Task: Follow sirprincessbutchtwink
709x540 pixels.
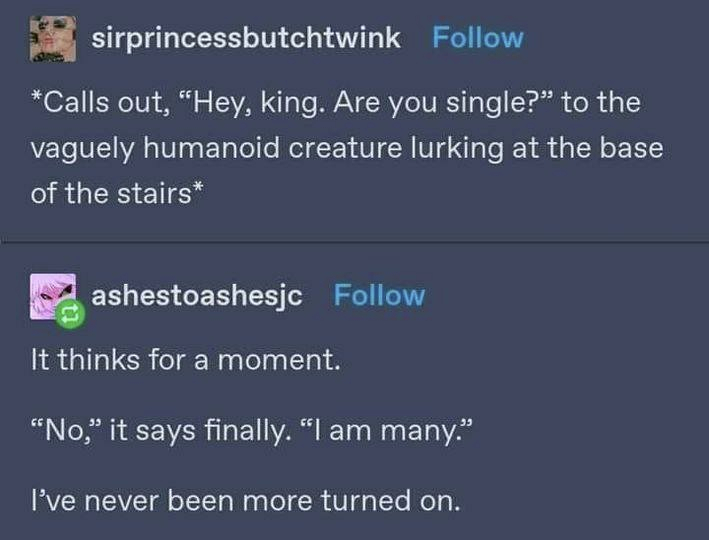Action: click(x=477, y=39)
